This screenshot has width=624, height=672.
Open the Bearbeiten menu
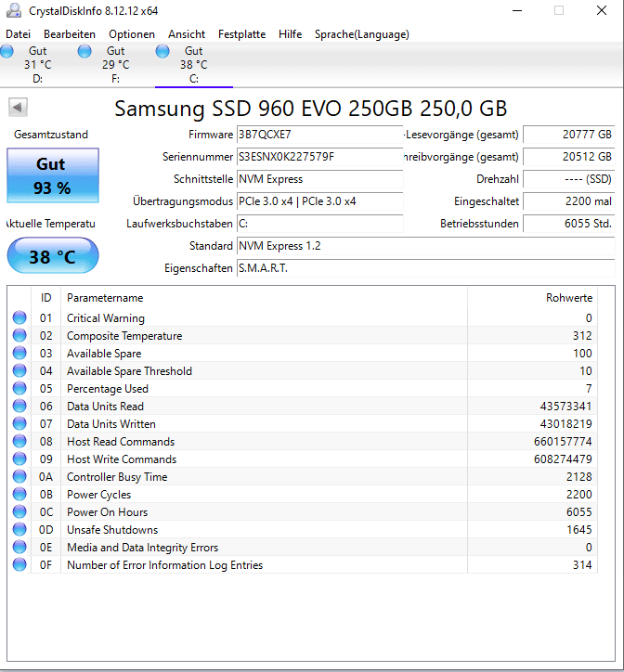point(70,34)
